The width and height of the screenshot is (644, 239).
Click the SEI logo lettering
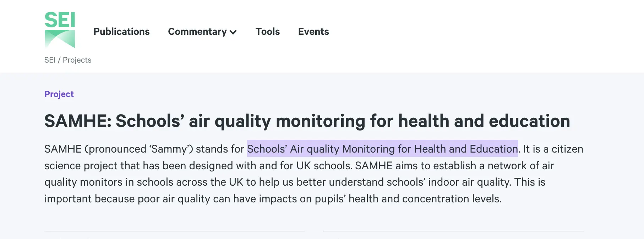60,20
